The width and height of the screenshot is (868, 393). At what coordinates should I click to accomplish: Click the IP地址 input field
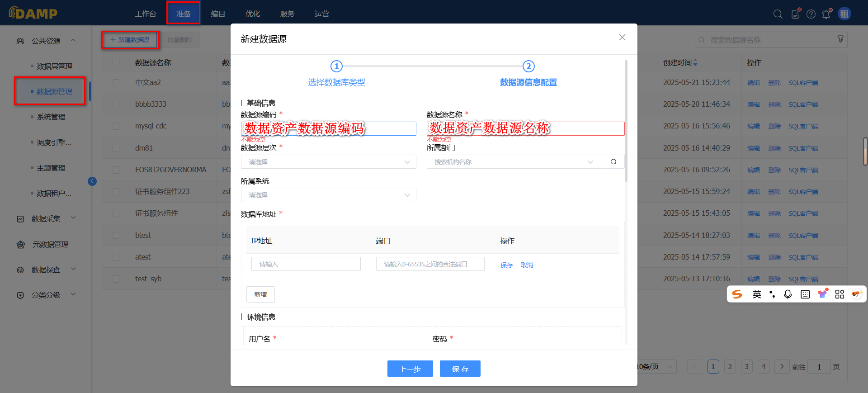coord(306,264)
